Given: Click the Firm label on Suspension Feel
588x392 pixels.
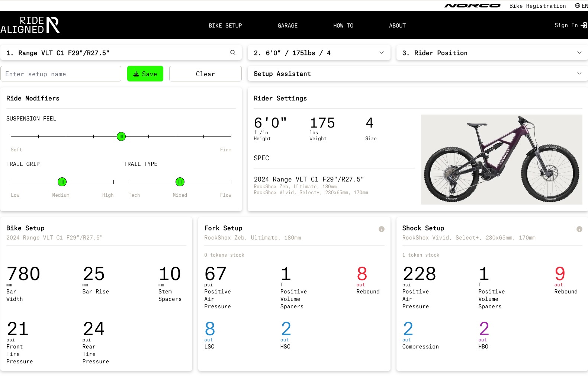Looking at the screenshot, I should point(226,150).
